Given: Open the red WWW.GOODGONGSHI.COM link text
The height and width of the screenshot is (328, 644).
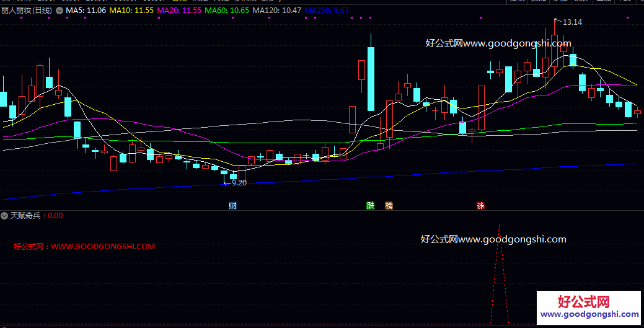Looking at the screenshot, I should pyautogui.click(x=103, y=247).
